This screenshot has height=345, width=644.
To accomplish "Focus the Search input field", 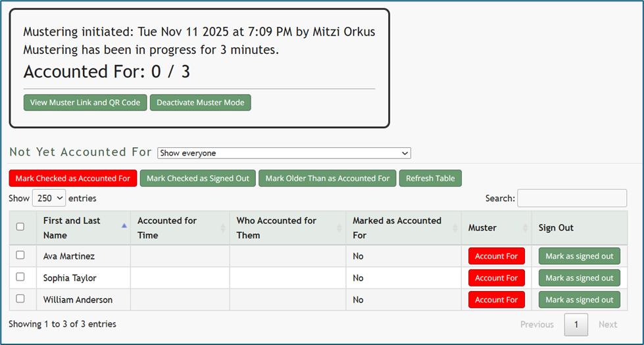I will [572, 198].
